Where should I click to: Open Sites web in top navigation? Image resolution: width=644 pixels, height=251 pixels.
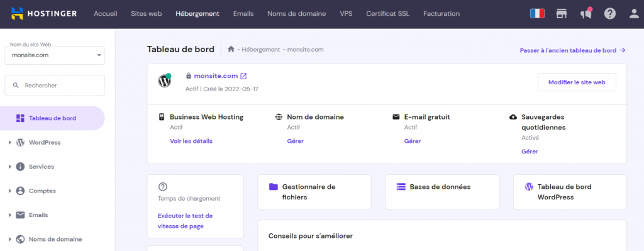pos(146,14)
